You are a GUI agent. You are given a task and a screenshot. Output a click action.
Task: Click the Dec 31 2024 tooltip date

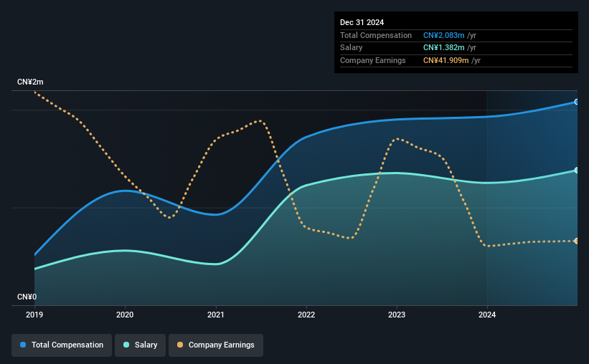click(x=362, y=22)
